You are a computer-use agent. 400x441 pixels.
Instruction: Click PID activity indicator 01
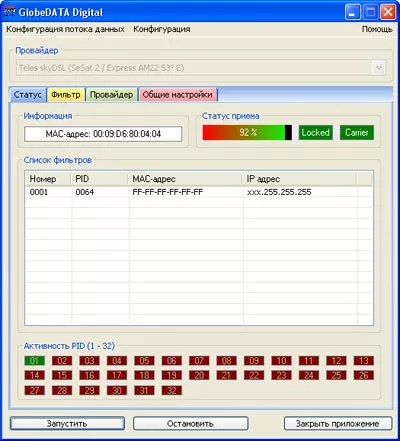[34, 361]
